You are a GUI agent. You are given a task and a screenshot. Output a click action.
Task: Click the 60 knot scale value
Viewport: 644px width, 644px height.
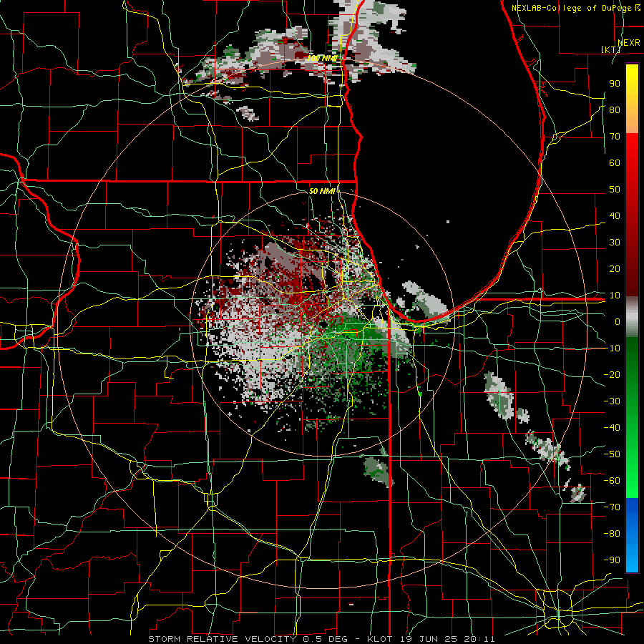point(615,162)
